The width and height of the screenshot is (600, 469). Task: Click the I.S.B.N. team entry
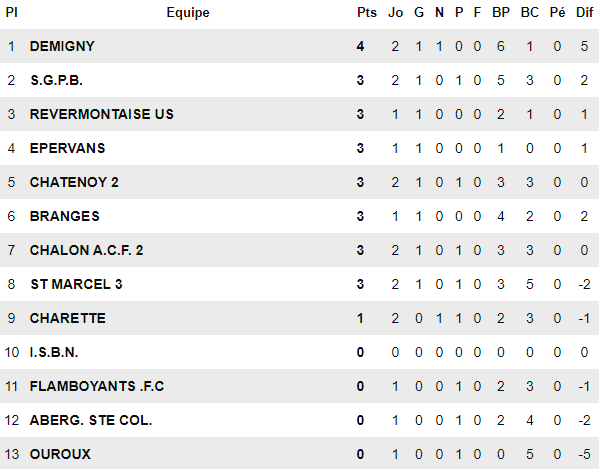[x=54, y=352]
